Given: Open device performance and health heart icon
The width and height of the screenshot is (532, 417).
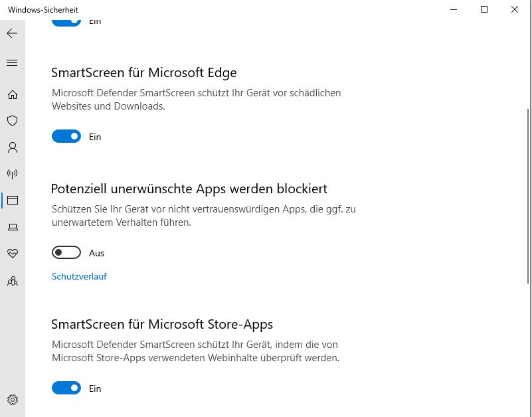Looking at the screenshot, I should tap(12, 254).
